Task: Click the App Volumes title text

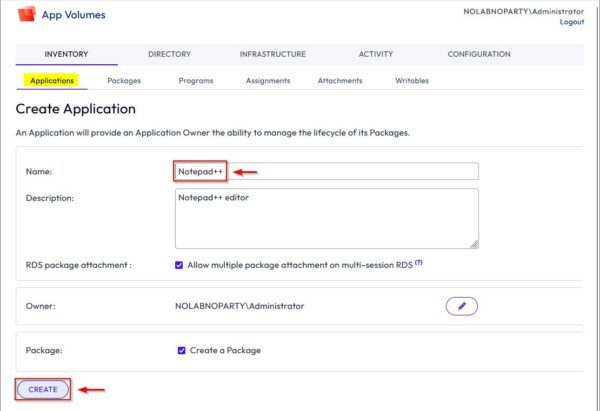Action: pos(73,15)
